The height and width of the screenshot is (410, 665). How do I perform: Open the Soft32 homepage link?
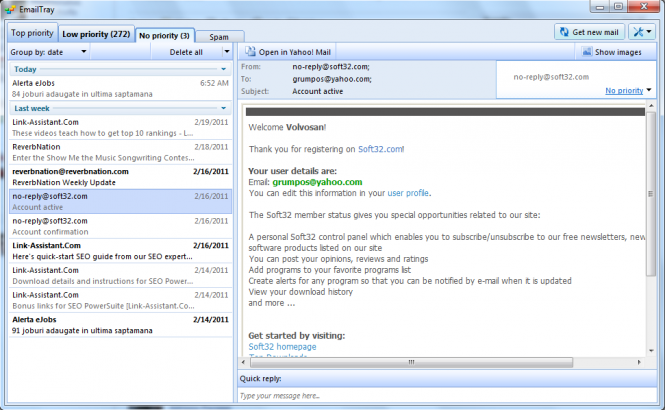pos(282,346)
